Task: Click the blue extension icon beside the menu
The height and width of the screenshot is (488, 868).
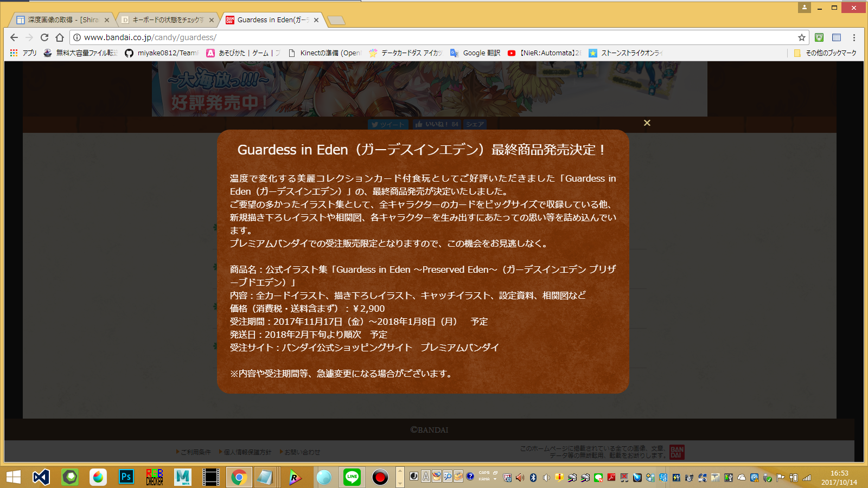Action: tap(837, 37)
